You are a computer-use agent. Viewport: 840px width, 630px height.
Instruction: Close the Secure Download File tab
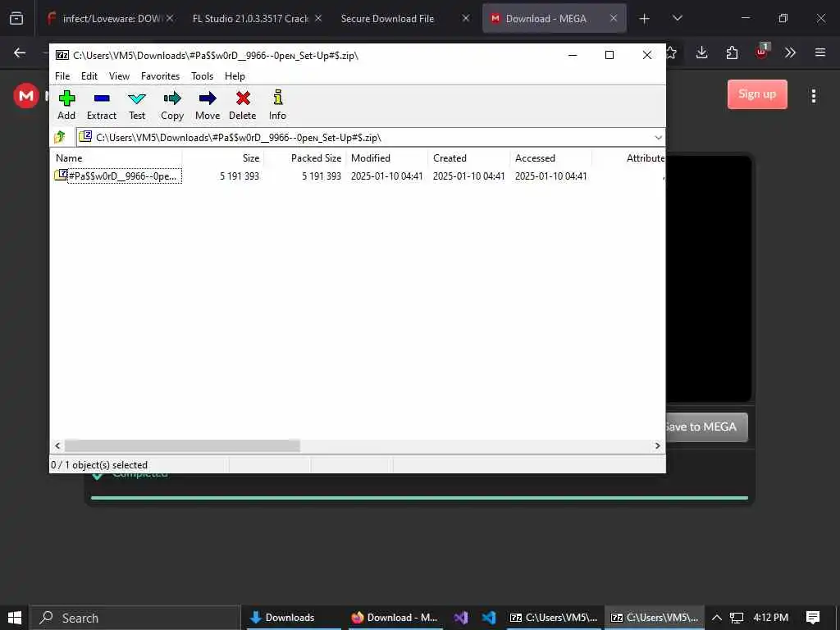coord(466,18)
